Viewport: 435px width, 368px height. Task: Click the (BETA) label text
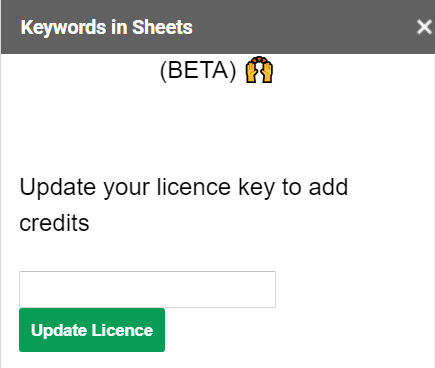tap(198, 70)
